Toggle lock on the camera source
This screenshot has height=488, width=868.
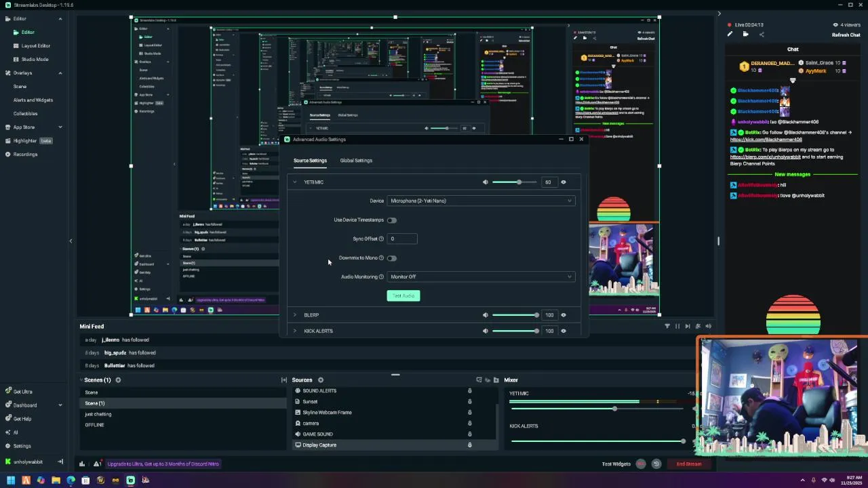coord(469,424)
